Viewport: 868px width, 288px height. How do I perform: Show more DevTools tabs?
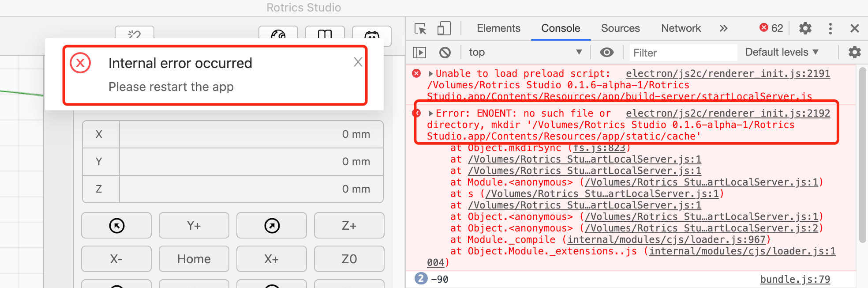point(723,28)
